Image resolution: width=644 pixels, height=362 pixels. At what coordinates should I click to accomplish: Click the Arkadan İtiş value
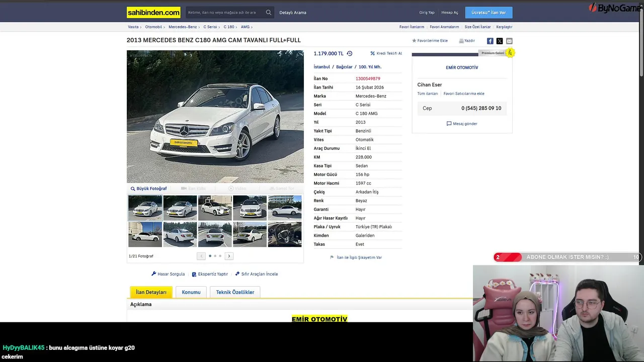point(367,192)
